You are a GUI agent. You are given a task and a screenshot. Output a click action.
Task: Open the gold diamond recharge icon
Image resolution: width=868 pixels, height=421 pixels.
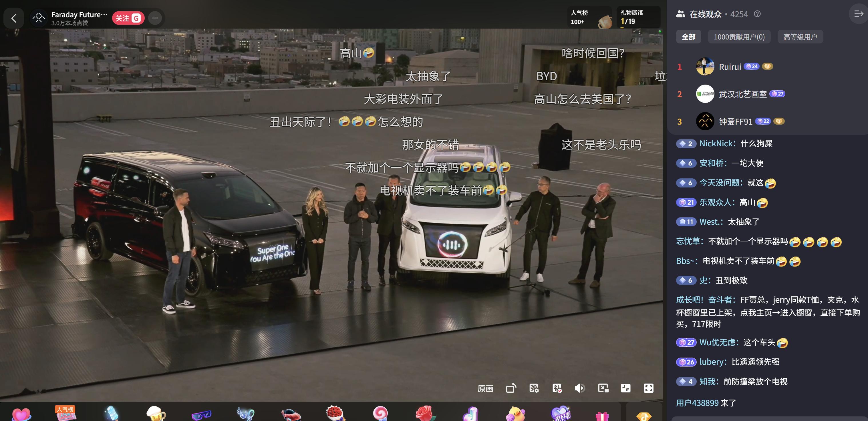tap(644, 416)
